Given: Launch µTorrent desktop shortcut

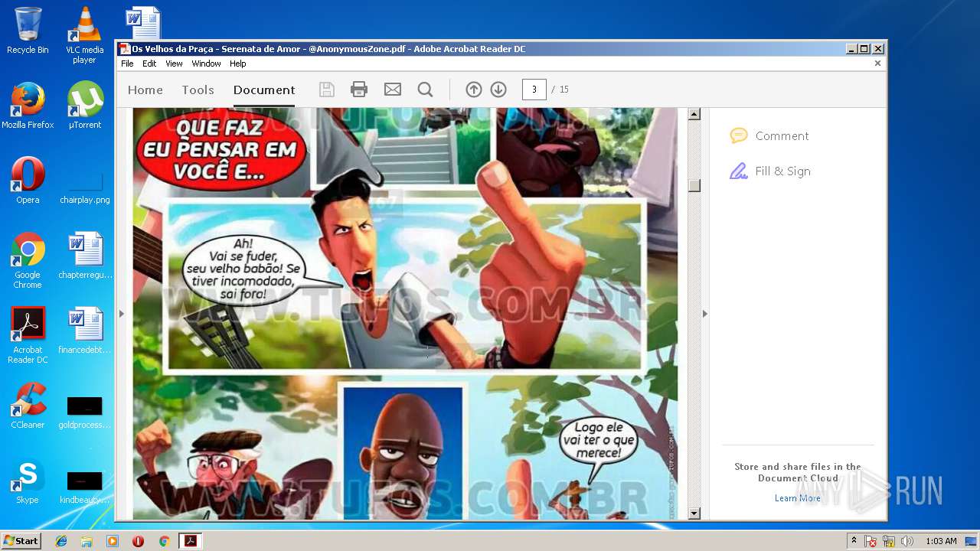Looking at the screenshot, I should pyautogui.click(x=85, y=106).
